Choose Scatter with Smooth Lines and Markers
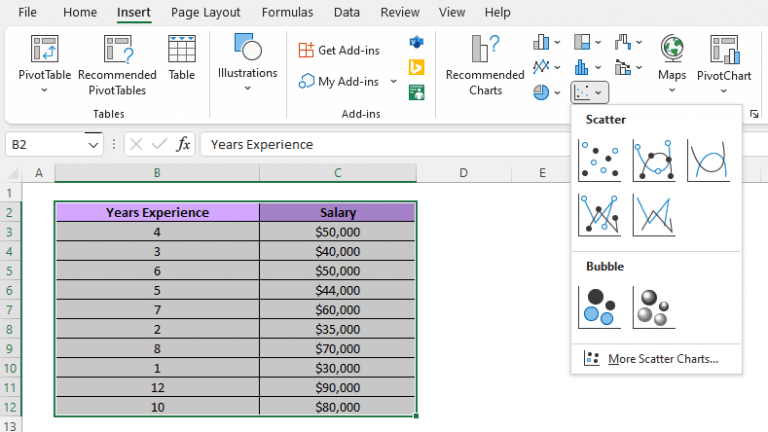768x432 pixels. tap(654, 160)
